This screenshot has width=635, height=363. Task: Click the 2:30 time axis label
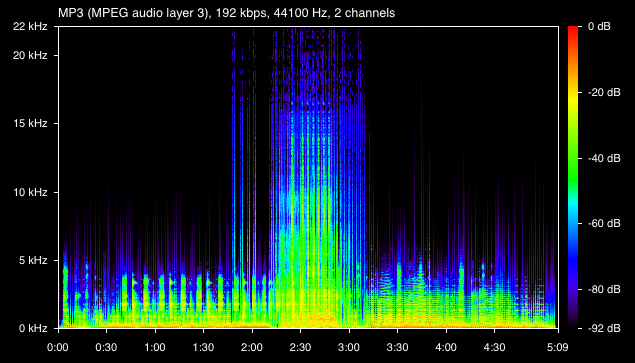point(300,348)
